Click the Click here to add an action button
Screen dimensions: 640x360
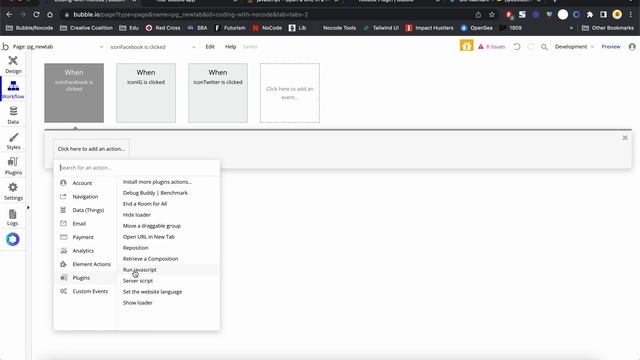tap(91, 149)
